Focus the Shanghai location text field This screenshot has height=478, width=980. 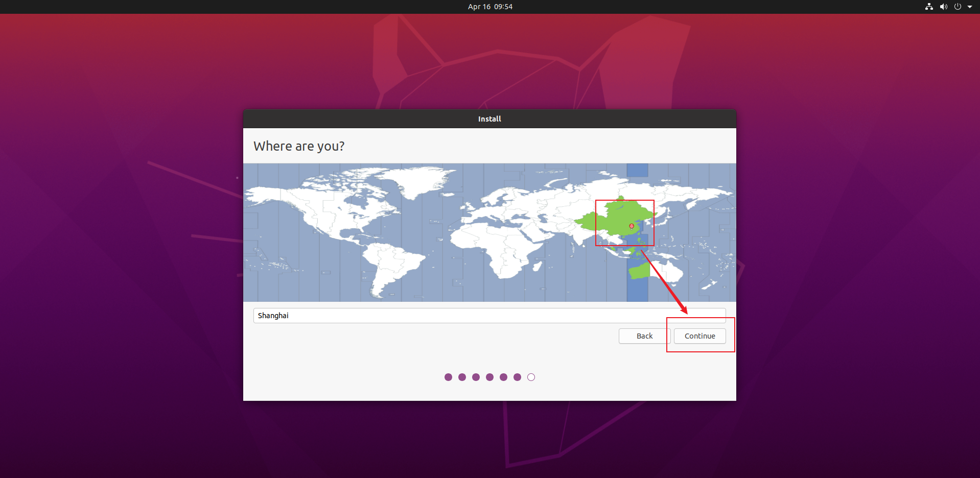click(489, 316)
